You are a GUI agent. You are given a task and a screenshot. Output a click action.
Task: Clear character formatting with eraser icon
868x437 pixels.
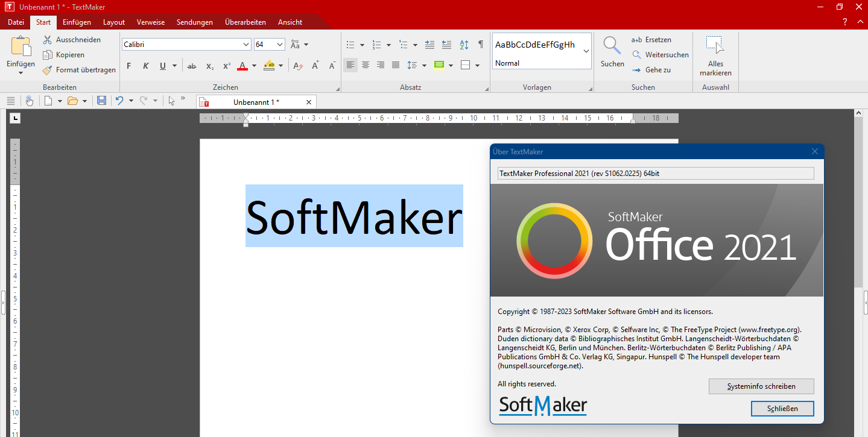click(x=297, y=66)
